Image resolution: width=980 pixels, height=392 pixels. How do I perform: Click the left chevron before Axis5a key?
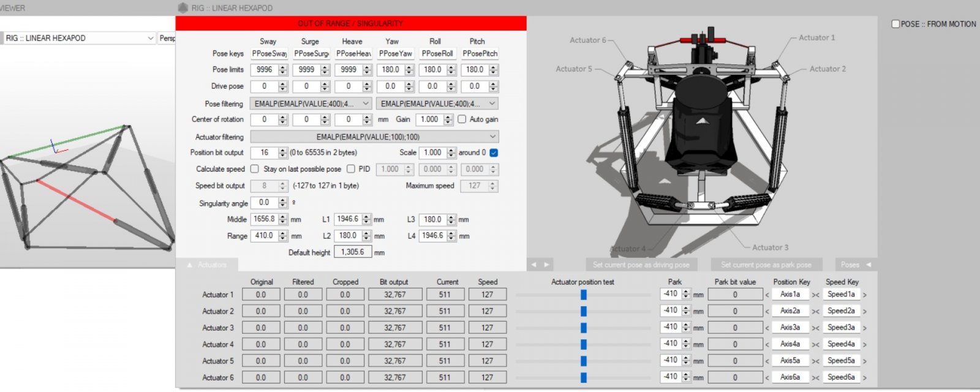pos(767,361)
